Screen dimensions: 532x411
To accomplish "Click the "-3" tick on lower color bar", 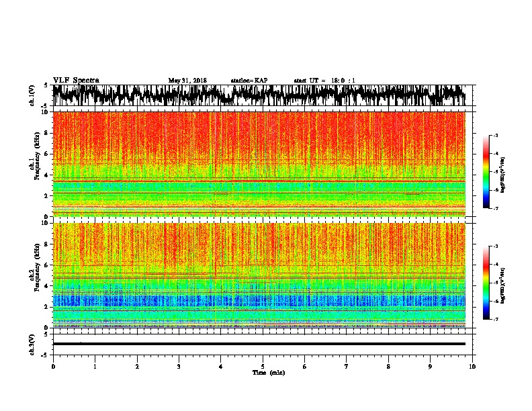I will pyautogui.click(x=496, y=246).
